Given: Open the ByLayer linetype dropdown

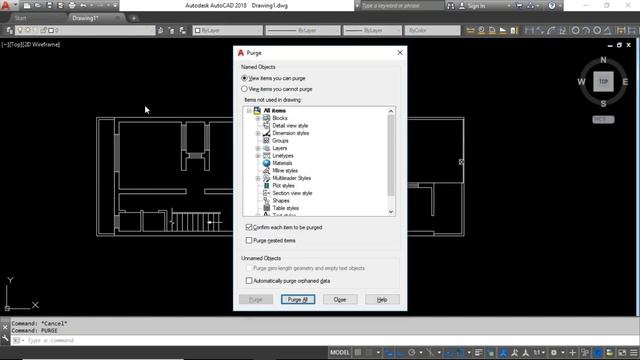Looking at the screenshot, I should [302, 30].
